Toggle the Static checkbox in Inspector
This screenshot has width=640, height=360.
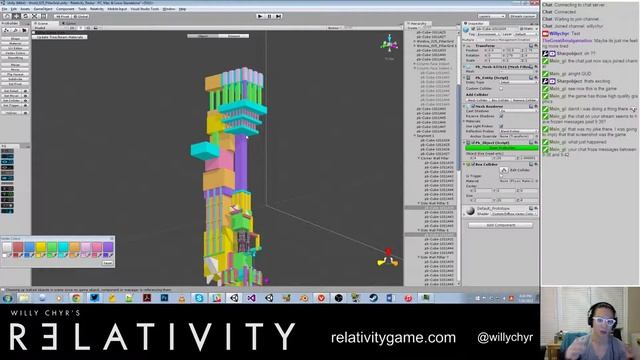tap(522, 29)
